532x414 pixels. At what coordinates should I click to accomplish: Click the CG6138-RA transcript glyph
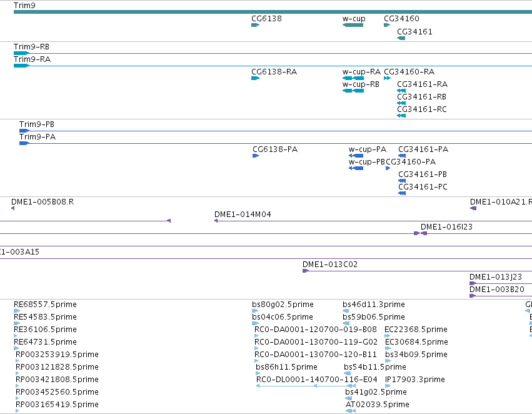pos(256,78)
